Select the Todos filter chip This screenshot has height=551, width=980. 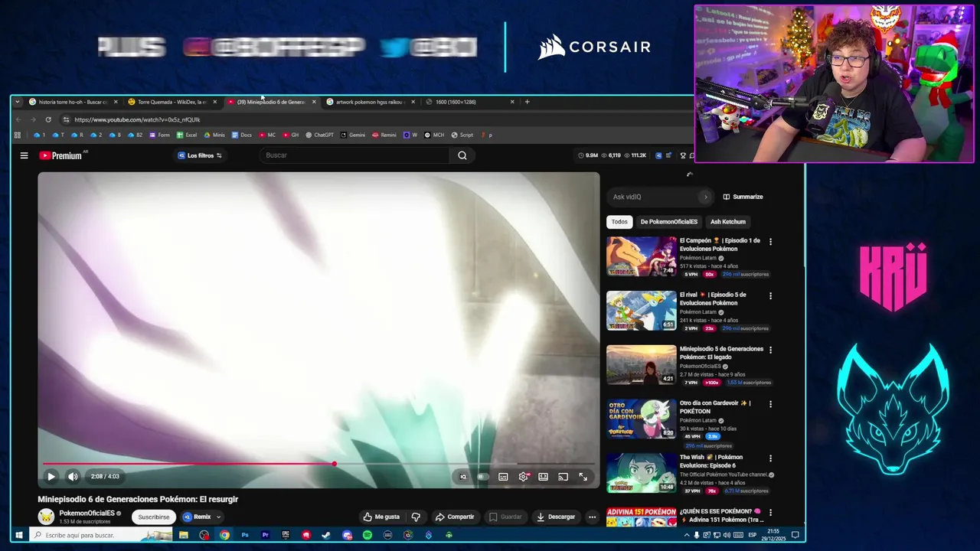pyautogui.click(x=619, y=222)
